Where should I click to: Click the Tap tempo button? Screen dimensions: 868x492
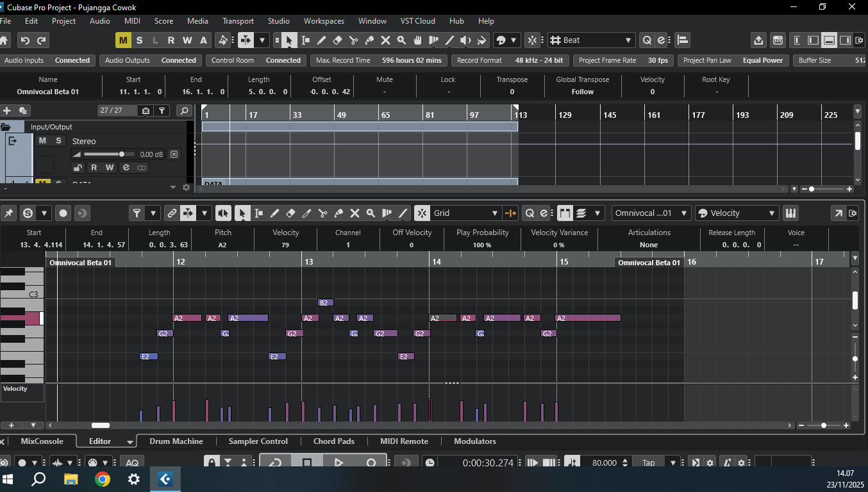coord(649,463)
